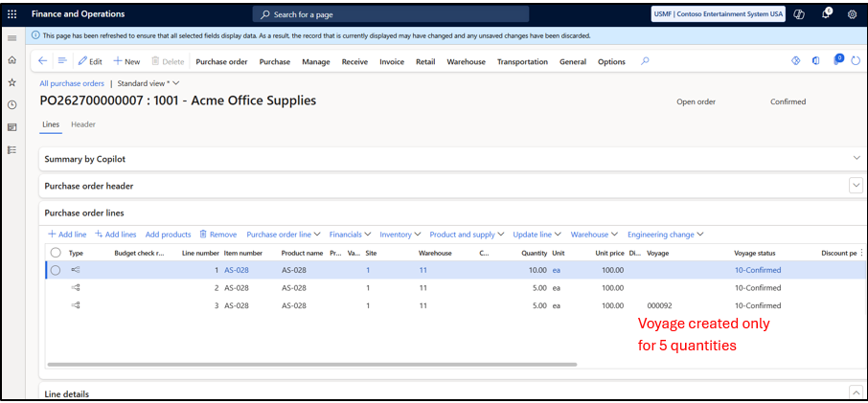Open the Settings gear icon

point(853,15)
